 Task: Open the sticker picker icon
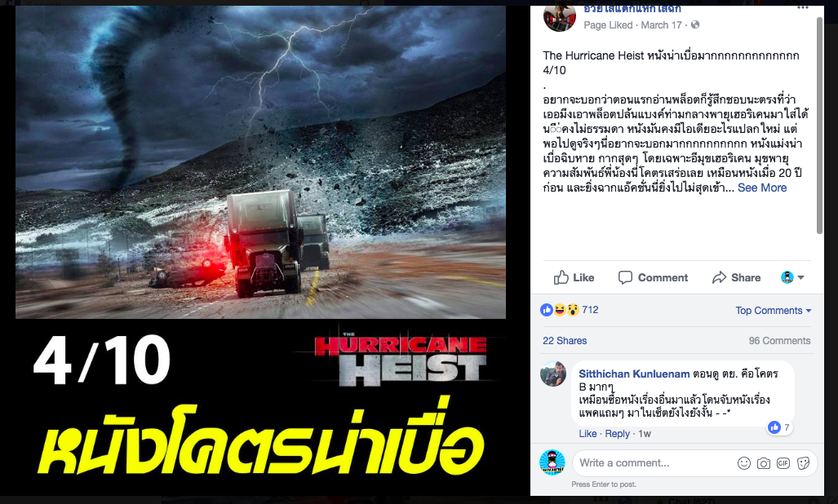tap(803, 463)
